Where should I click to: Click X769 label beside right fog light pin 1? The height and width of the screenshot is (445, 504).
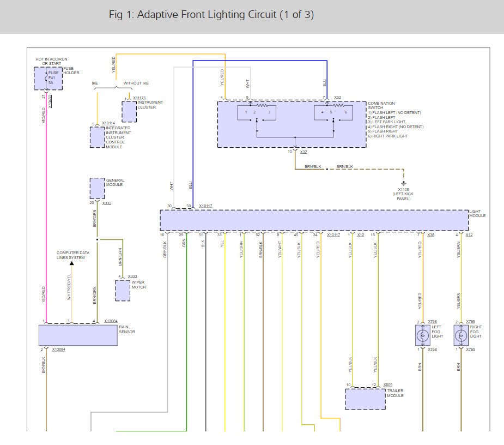point(471,350)
